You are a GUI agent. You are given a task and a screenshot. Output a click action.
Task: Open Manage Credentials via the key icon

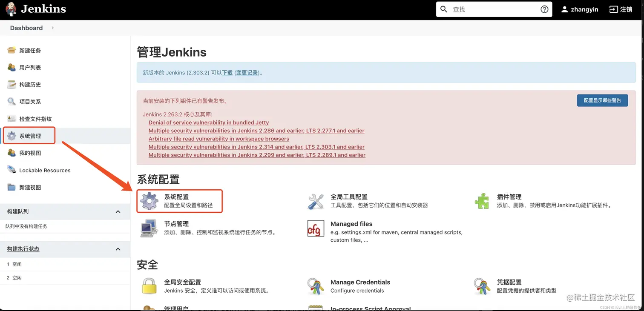point(316,285)
